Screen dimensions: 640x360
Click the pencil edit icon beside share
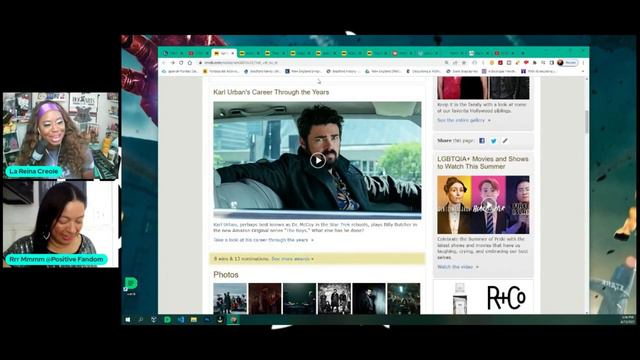click(x=505, y=140)
